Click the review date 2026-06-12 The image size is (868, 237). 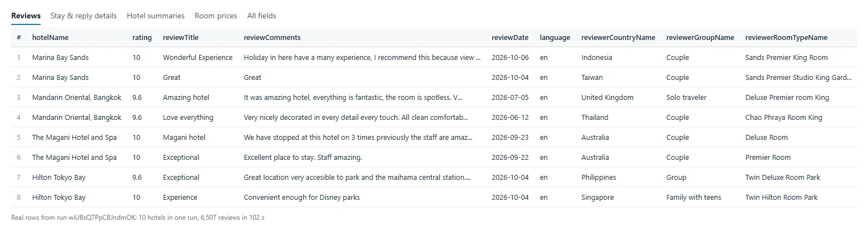point(510,118)
